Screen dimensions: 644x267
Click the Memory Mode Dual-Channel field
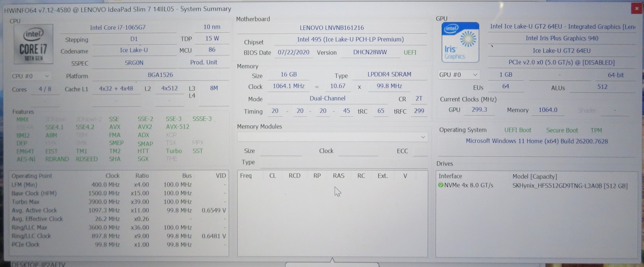click(x=328, y=99)
